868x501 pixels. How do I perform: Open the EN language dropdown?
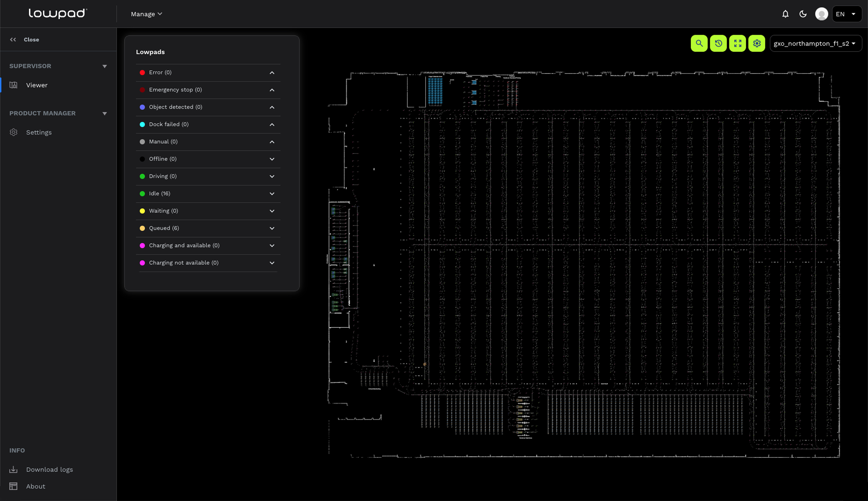846,14
